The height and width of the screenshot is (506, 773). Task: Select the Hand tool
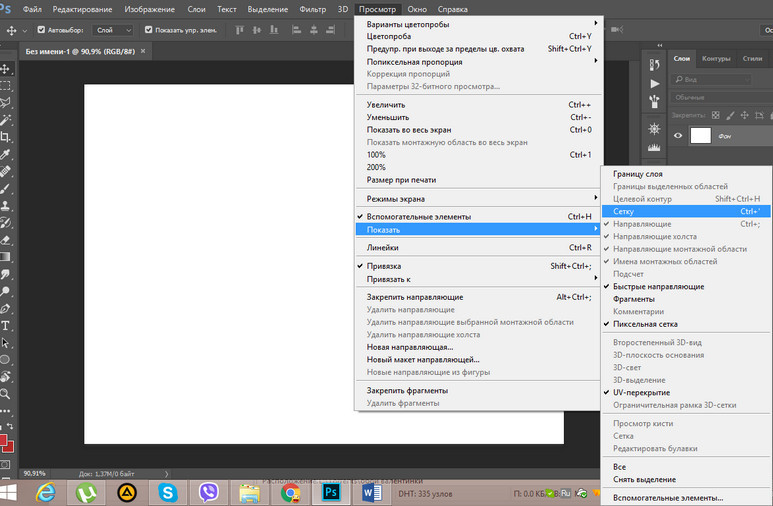tap(5, 377)
